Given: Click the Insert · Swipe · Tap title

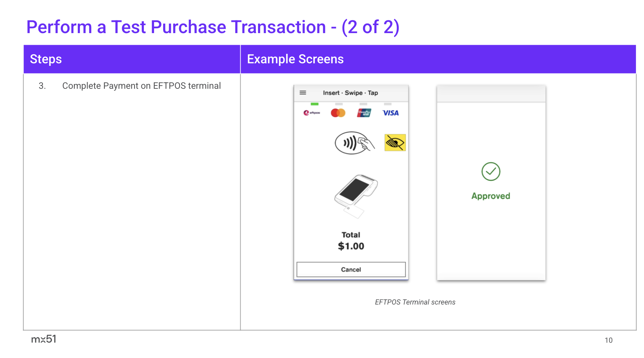Looking at the screenshot, I should (350, 93).
